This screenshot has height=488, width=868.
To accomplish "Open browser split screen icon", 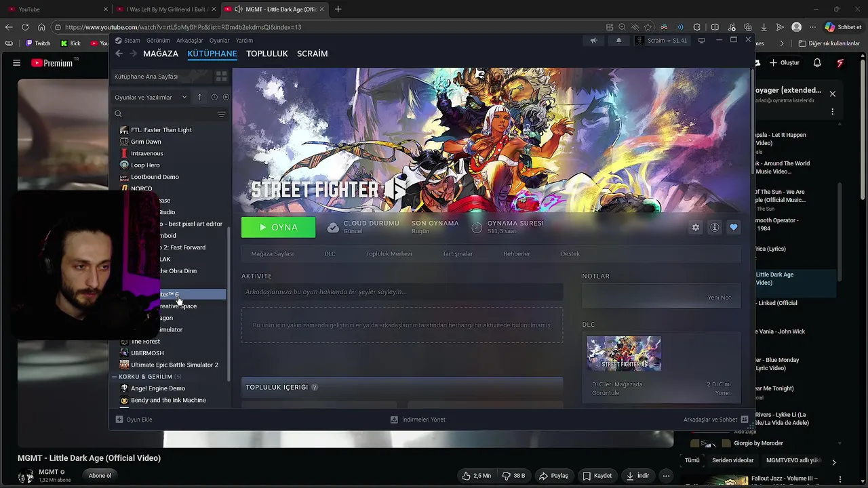I will click(x=715, y=27).
